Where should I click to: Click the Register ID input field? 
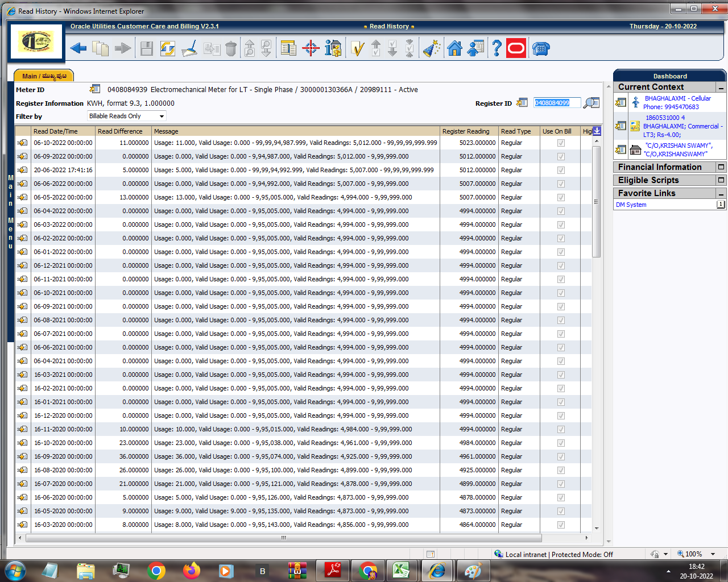point(557,103)
